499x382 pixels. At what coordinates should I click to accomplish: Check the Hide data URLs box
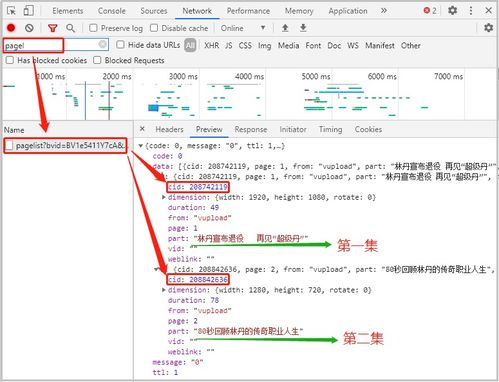click(x=120, y=45)
